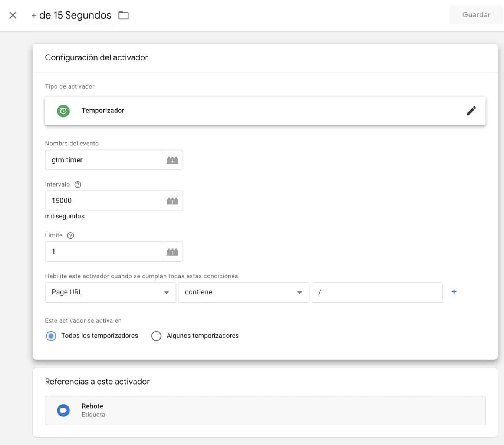The image size is (504, 445).
Task: Select 'Todos los temporizadores' radio option
Action: [51, 336]
